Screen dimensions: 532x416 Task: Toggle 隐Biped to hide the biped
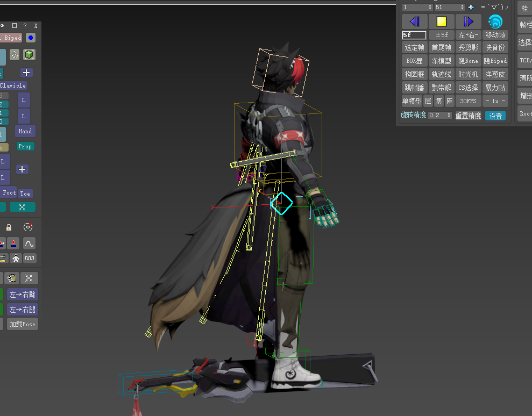tap(495, 61)
